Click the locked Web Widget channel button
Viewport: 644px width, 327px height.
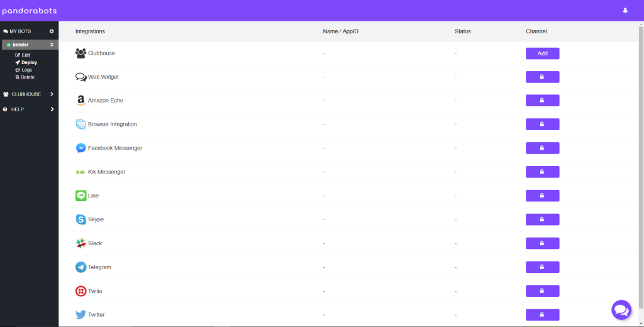coord(542,77)
